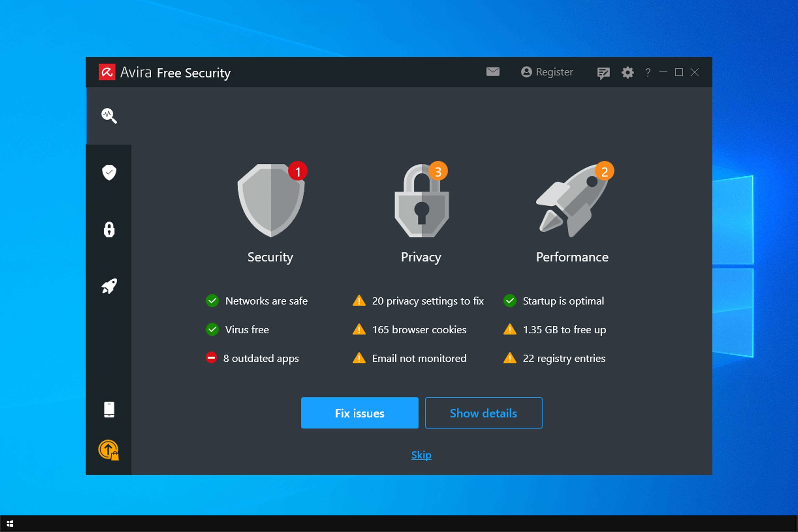
Task: Click the help question mark icon
Action: tap(648, 73)
